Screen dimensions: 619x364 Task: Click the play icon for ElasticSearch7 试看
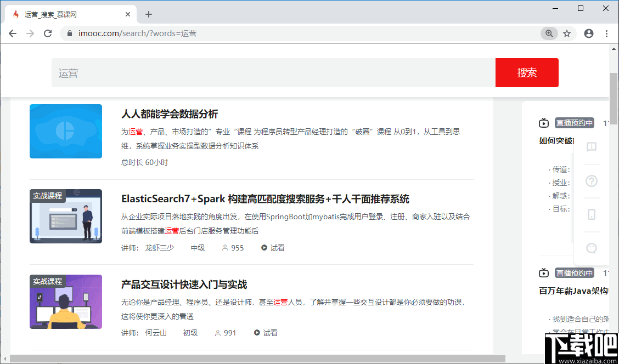(264, 248)
